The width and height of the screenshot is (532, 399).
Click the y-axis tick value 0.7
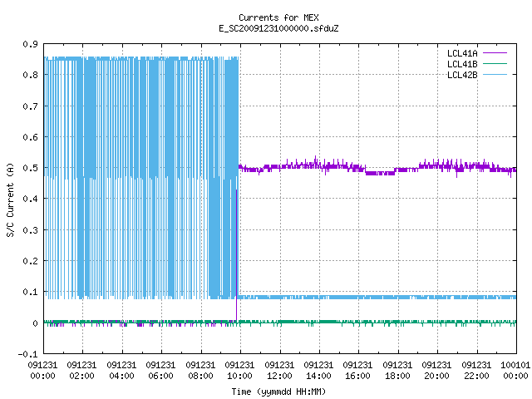point(30,106)
